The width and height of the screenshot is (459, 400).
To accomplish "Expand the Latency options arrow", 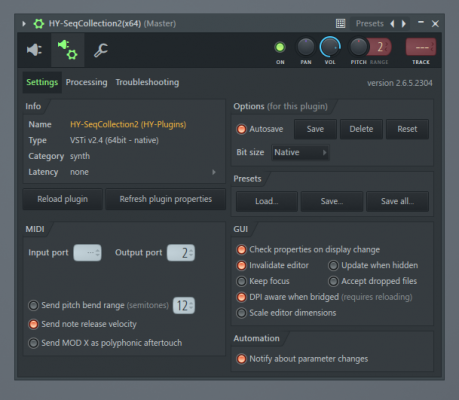I will [x=214, y=172].
